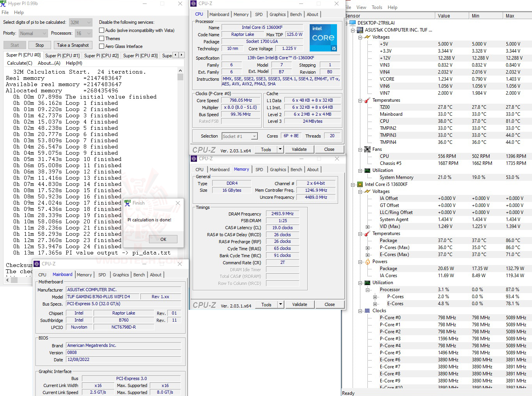Click the Max column header in sensor list
The height and width of the screenshot is (396, 532).
point(517,16)
